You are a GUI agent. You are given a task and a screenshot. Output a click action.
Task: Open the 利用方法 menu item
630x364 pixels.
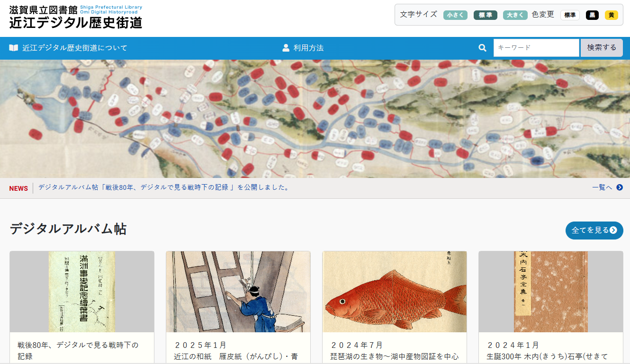coord(303,48)
